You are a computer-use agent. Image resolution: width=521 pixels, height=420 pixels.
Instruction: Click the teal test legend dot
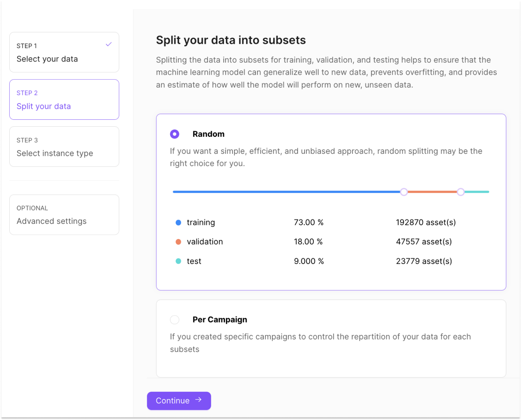click(178, 261)
